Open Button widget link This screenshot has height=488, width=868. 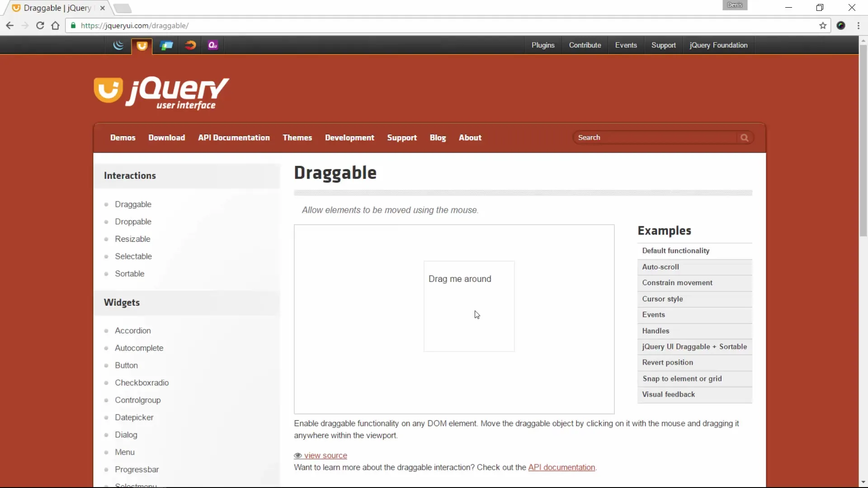click(x=127, y=366)
